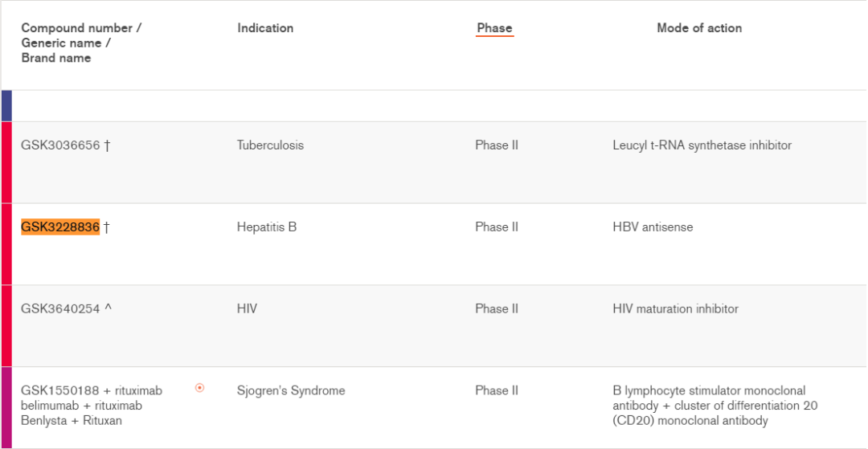Click the Indication column header

(265, 27)
